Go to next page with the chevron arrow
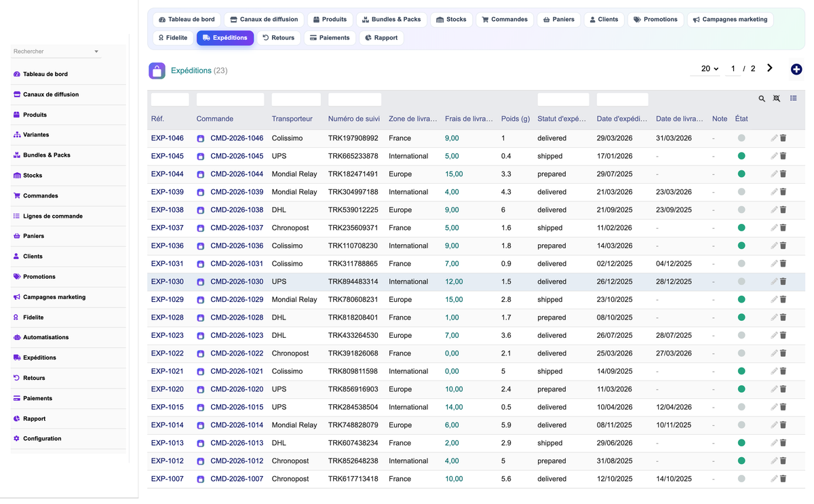Viewport: 814px width, 504px height. [770, 68]
